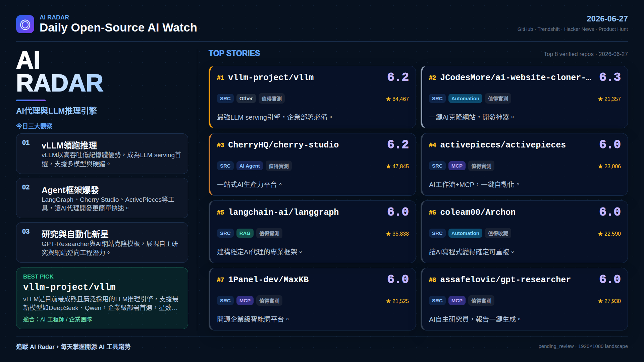This screenshot has height=362, width=644.
Task: Click the 'pending_review' status text
Action: [556, 346]
